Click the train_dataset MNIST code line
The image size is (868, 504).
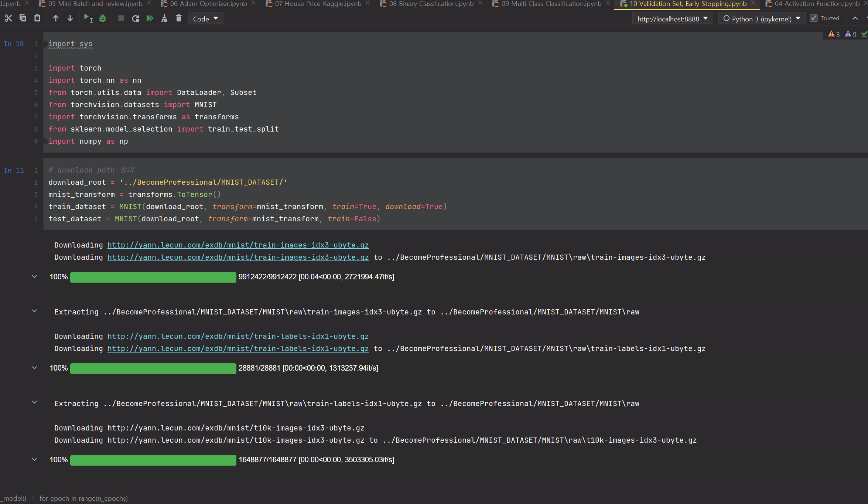tap(247, 207)
